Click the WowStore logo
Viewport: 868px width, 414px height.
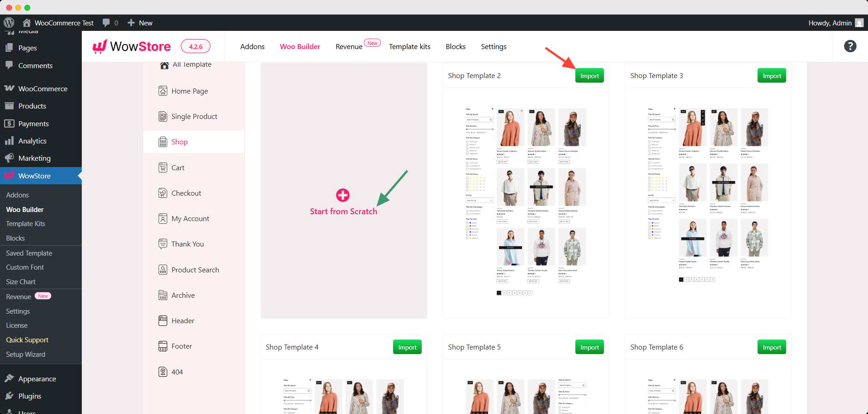[x=132, y=46]
